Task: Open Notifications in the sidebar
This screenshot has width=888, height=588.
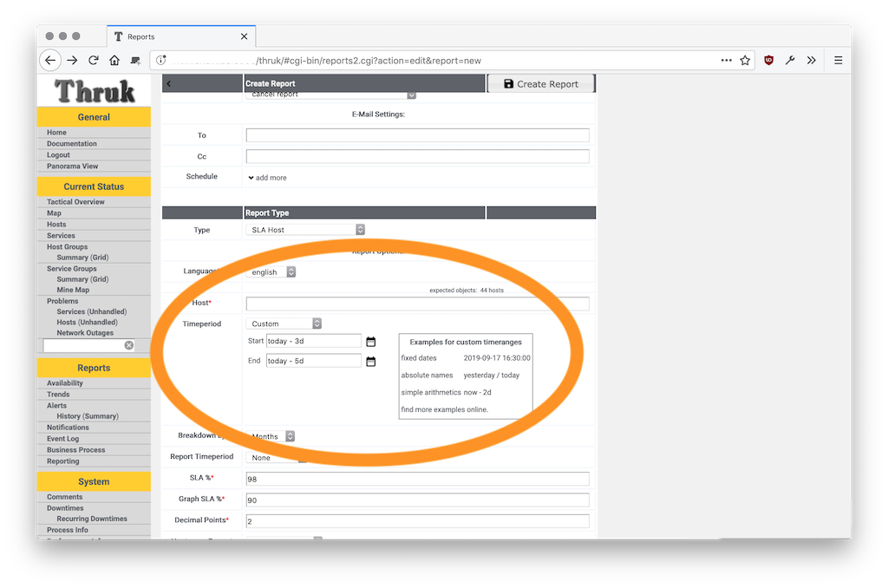Action: point(68,428)
